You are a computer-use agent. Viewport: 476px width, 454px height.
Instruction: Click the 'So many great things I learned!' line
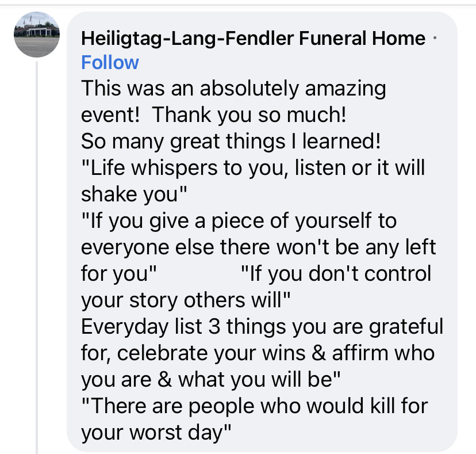tap(231, 142)
